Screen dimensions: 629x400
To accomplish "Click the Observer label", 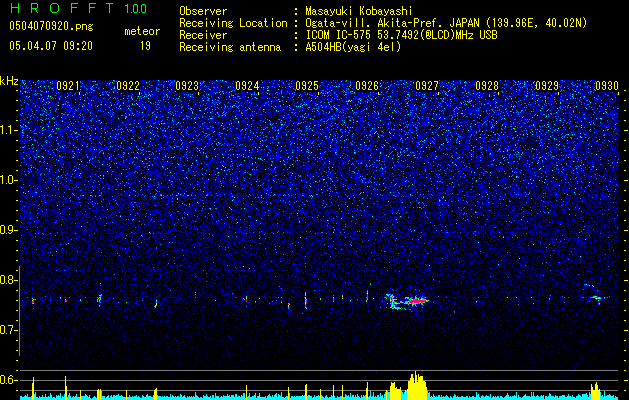I will pyautogui.click(x=203, y=11).
